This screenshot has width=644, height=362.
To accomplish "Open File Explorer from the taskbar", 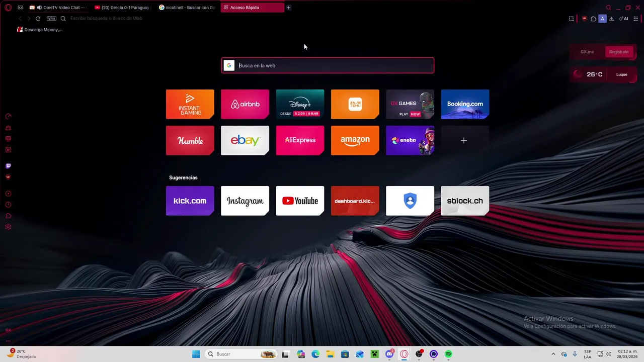I will point(330,354).
